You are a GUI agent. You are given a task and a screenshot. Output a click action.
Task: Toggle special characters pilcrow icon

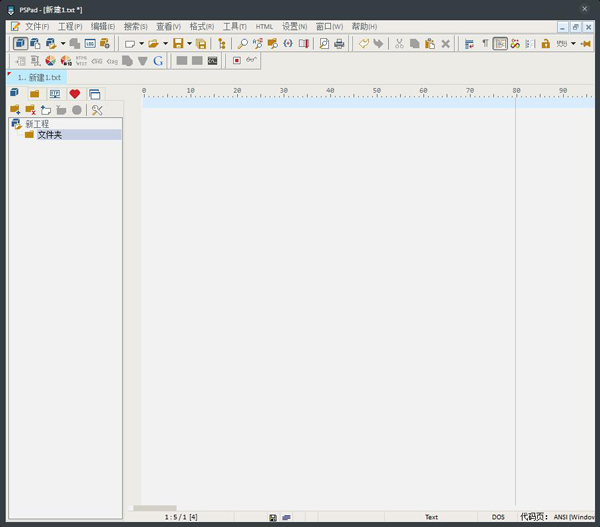point(485,43)
